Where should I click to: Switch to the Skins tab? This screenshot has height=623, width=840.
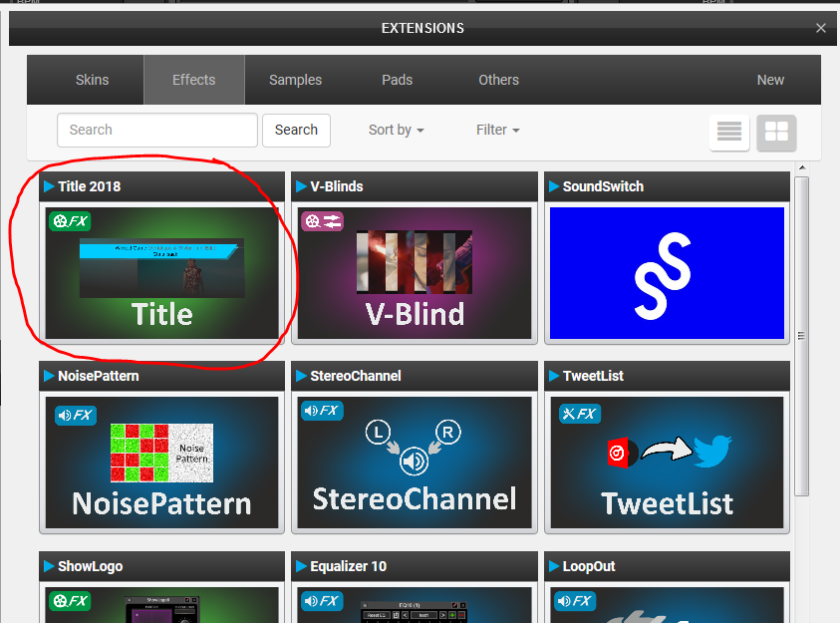pos(92,80)
